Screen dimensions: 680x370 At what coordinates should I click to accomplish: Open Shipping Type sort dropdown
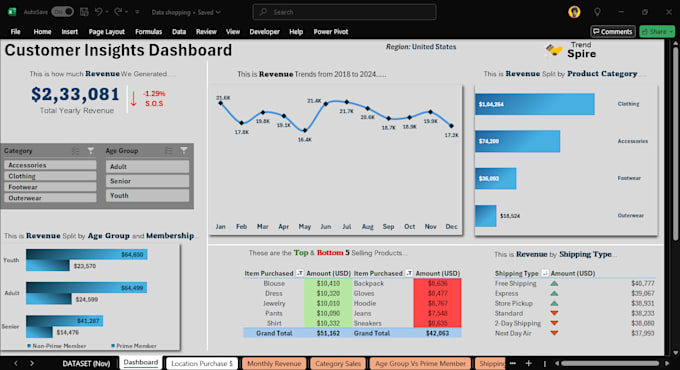click(545, 273)
